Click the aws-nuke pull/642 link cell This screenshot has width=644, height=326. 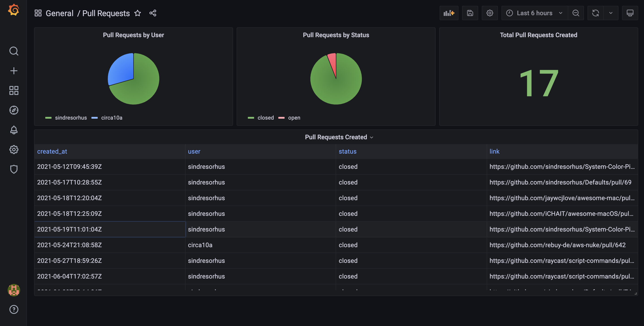click(x=557, y=245)
